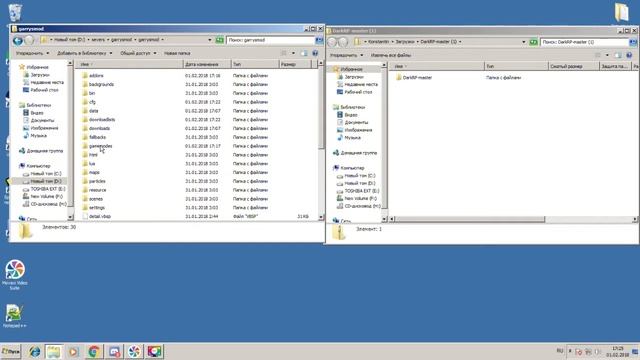Viewport: 640px width, 360px height.
Task: Expand address bar history dropdown in garrysmod window
Action: [x=210, y=40]
